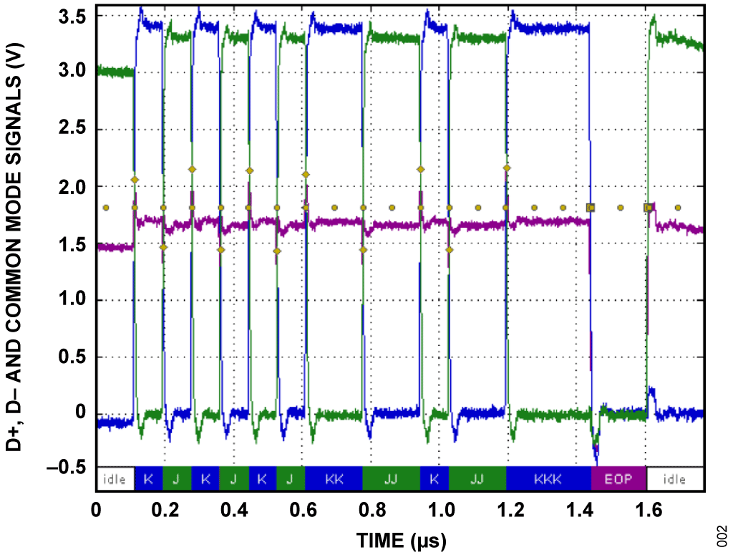Select the first blue K segment after idle
Screen dimensions: 733x560
148,479
